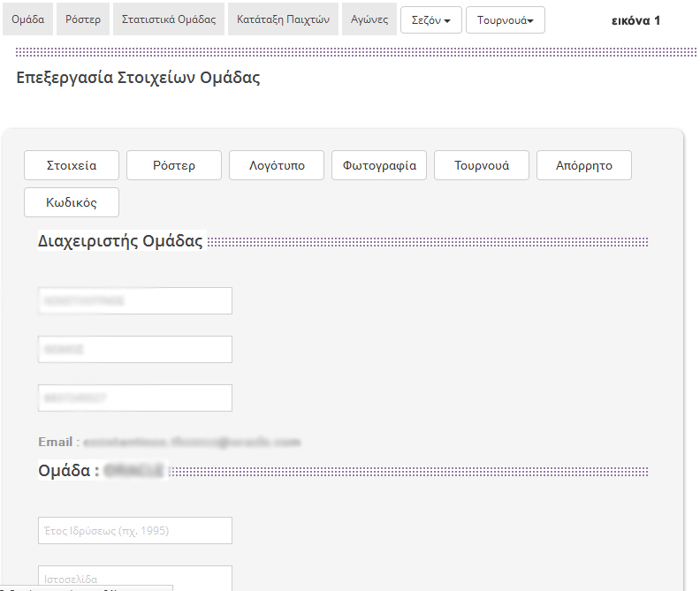700x591 pixels.
Task: Go to the Κατάταξη Παιχτών tab
Action: click(283, 19)
